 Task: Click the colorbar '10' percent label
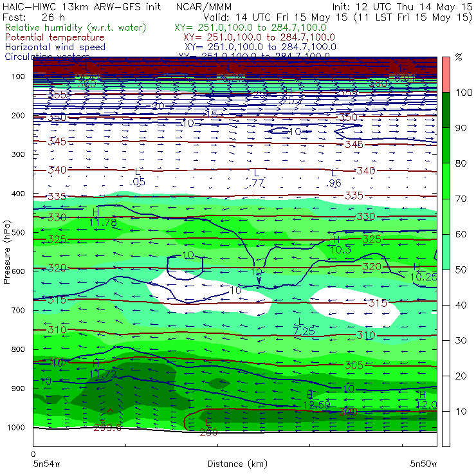coord(461,411)
